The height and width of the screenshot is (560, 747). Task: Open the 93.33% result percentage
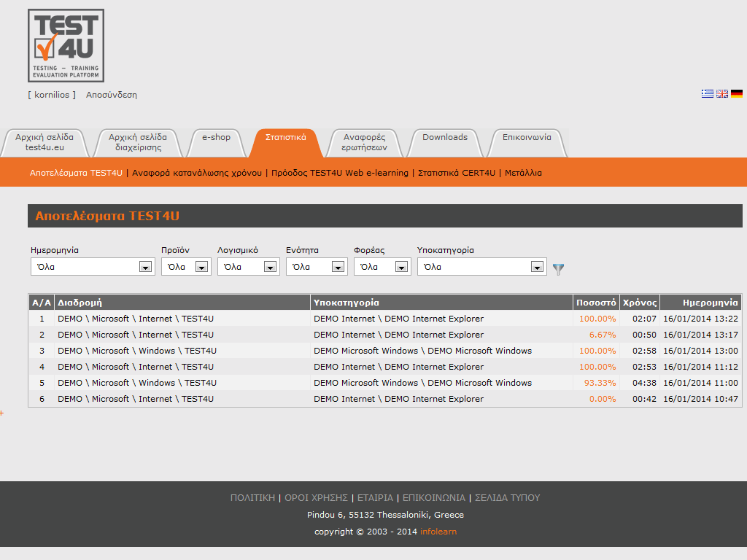600,383
